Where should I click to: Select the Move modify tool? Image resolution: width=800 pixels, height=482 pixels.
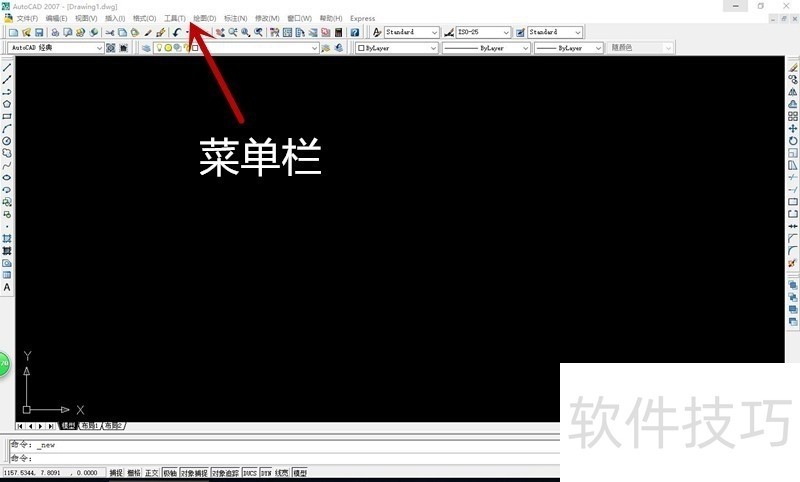(792, 129)
